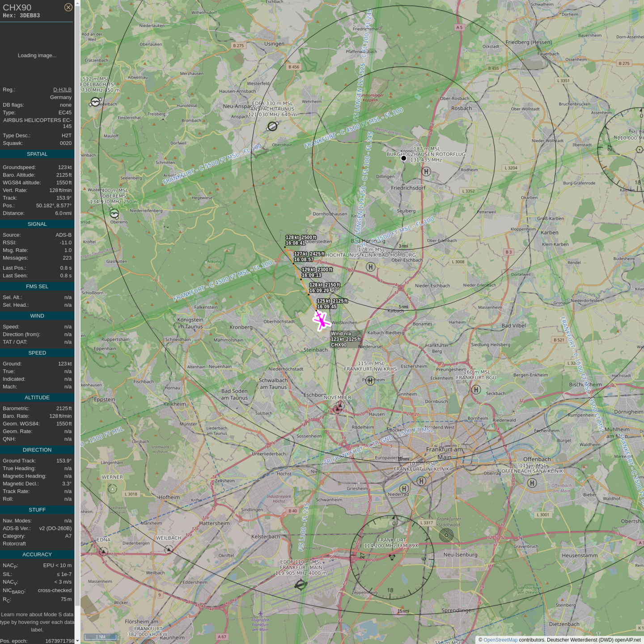Click the Frankfurt NW-KRHS heliport H symbol
Screen dimensions: 644x644
[370, 381]
